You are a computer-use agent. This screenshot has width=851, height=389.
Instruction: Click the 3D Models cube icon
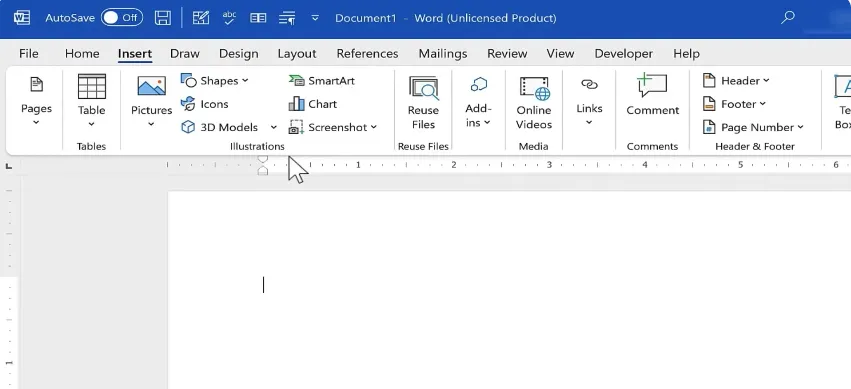click(x=188, y=127)
